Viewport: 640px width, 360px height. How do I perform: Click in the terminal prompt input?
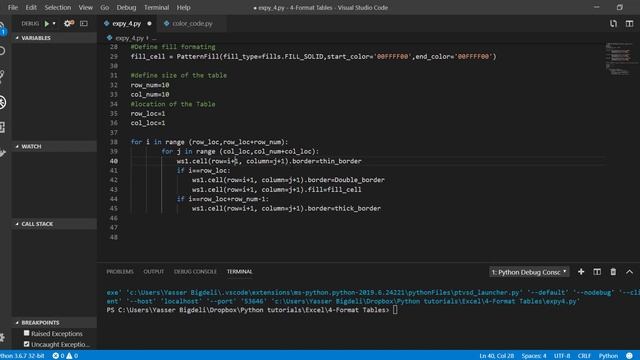coord(395,310)
